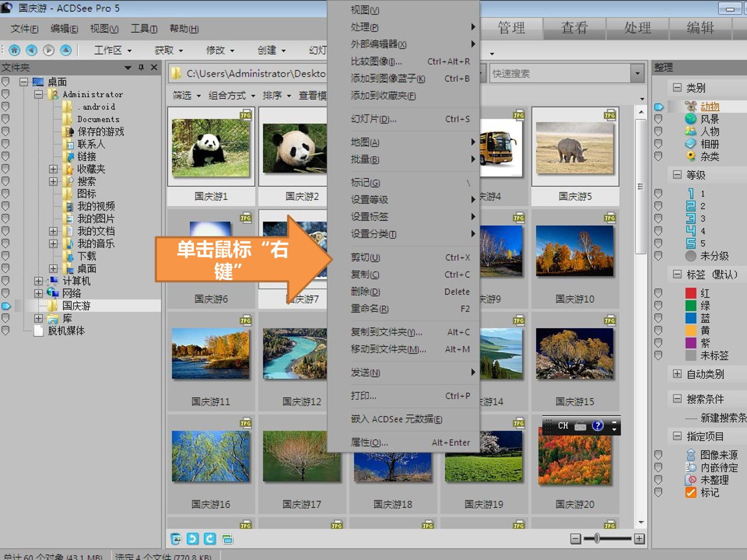Toggle the selection marker beside 未分级
This screenshot has height=560, width=747.
coord(658,256)
